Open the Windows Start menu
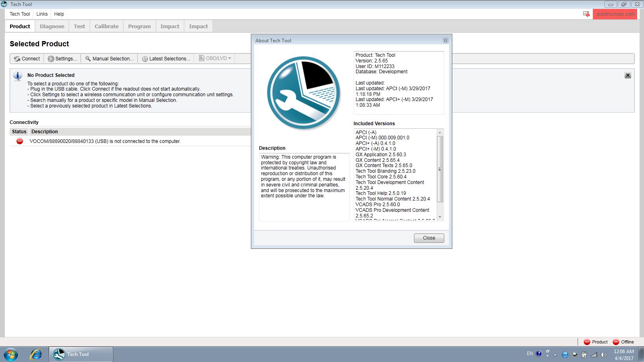 pyautogui.click(x=11, y=354)
